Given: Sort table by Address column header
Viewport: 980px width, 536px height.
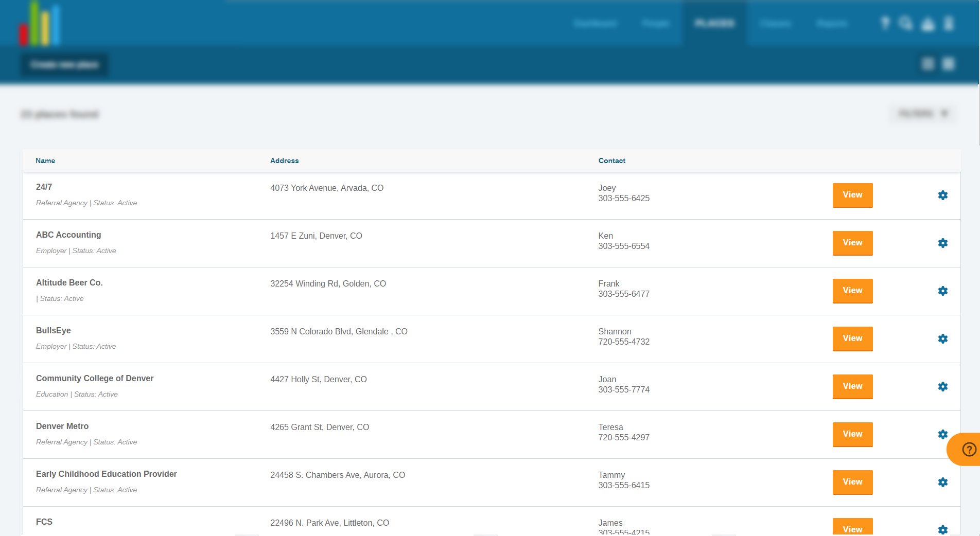Looking at the screenshot, I should point(285,160).
